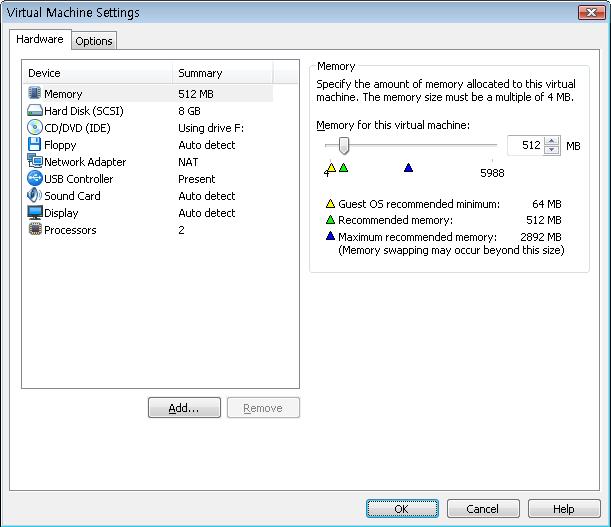Image resolution: width=611 pixels, height=527 pixels.
Task: Click the Add... button
Action: (184, 408)
